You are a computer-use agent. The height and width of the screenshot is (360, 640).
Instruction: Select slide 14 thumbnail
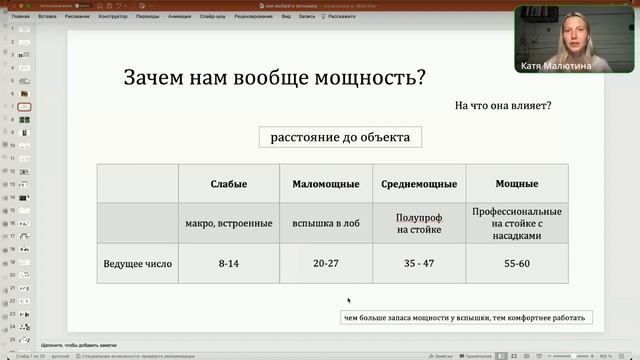(24, 198)
